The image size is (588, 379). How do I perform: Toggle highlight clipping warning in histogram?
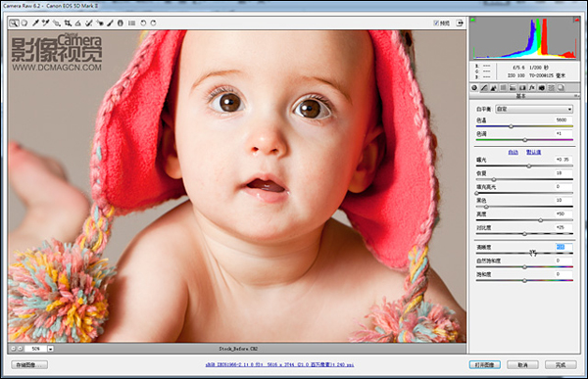pos(577,20)
